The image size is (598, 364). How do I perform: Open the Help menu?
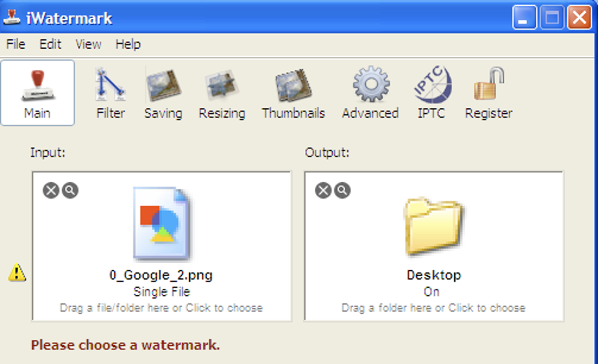tap(128, 44)
